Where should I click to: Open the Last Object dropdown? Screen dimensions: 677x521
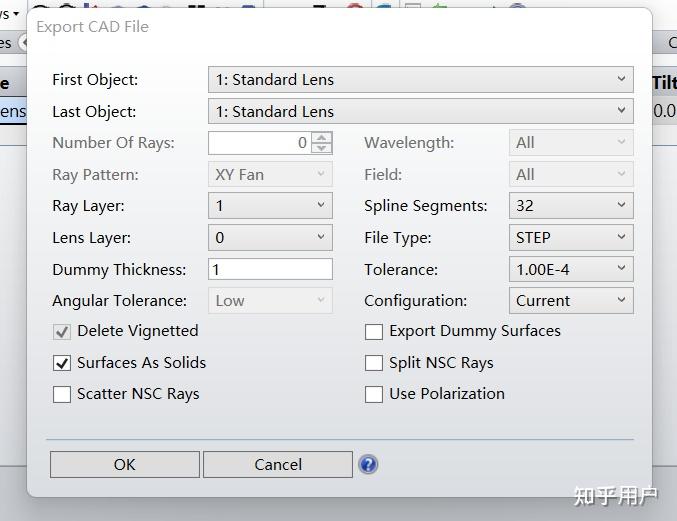pyautogui.click(x=421, y=111)
